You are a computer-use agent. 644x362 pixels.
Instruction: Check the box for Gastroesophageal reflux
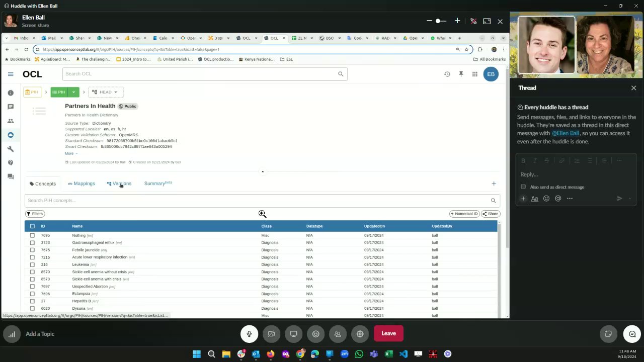[x=32, y=242]
